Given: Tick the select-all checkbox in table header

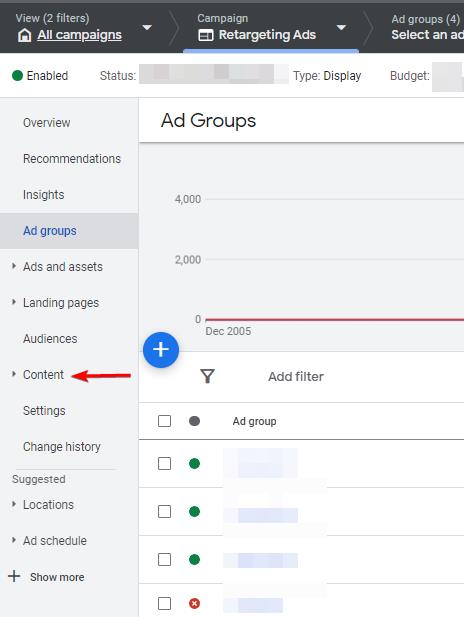Looking at the screenshot, I should pos(164,421).
